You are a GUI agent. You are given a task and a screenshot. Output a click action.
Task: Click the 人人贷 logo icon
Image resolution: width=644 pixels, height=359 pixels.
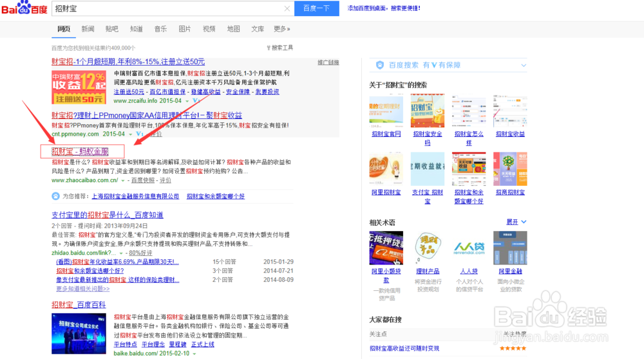469,248
